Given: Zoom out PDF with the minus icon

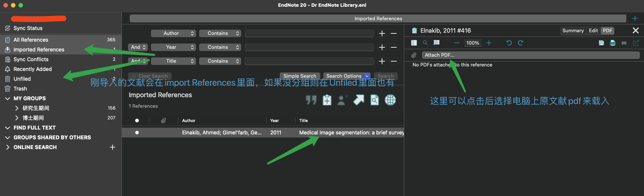Looking at the screenshot, I should 457,43.
